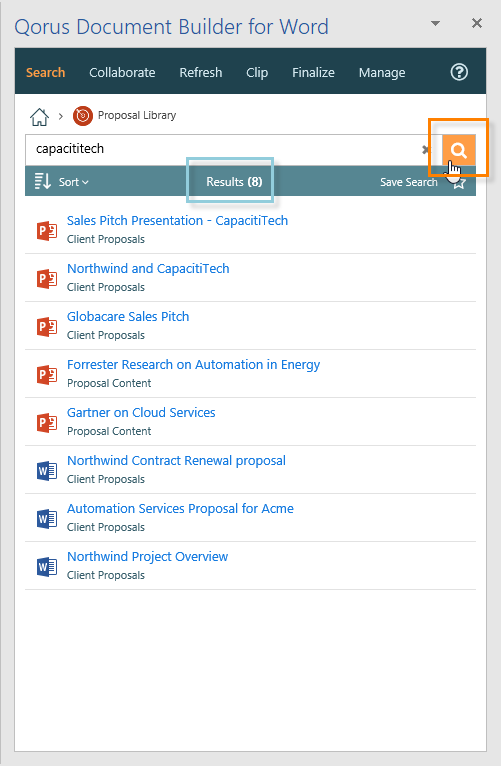Open the Sort dropdown
501x766 pixels.
point(73,182)
